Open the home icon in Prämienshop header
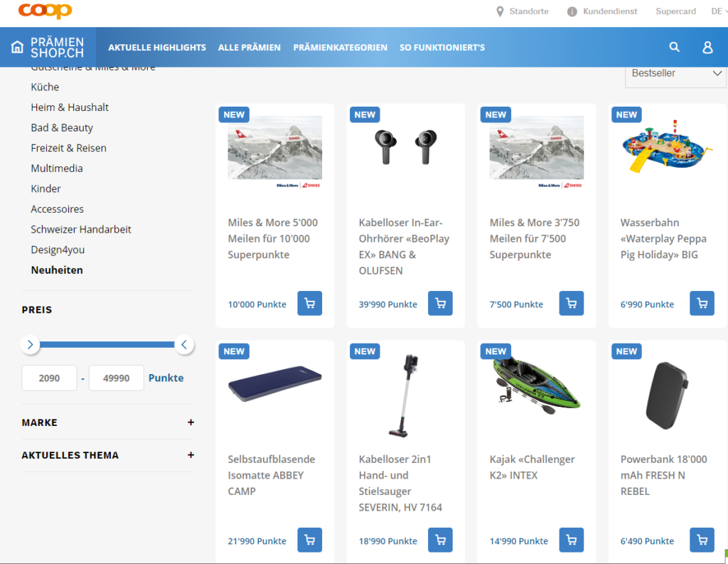 point(17,47)
